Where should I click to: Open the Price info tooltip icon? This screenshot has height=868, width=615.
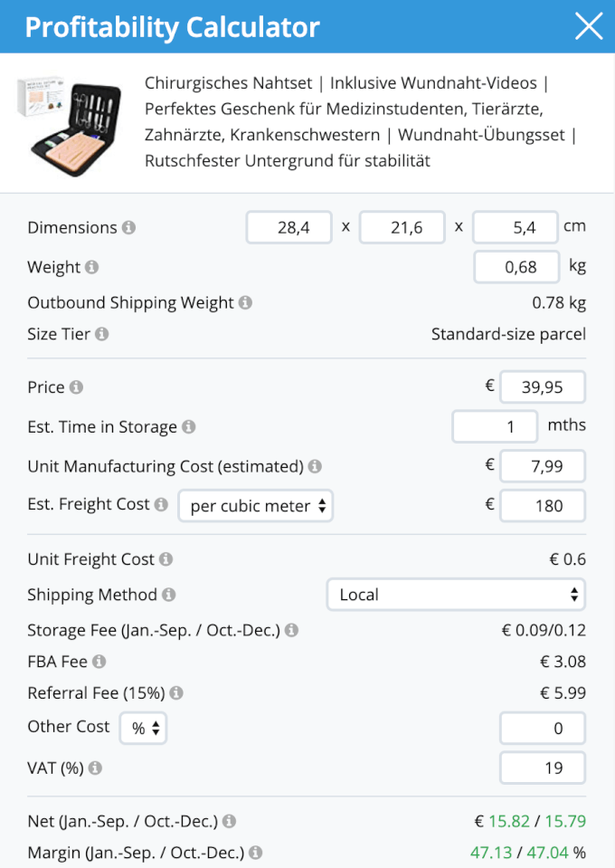(x=76, y=387)
